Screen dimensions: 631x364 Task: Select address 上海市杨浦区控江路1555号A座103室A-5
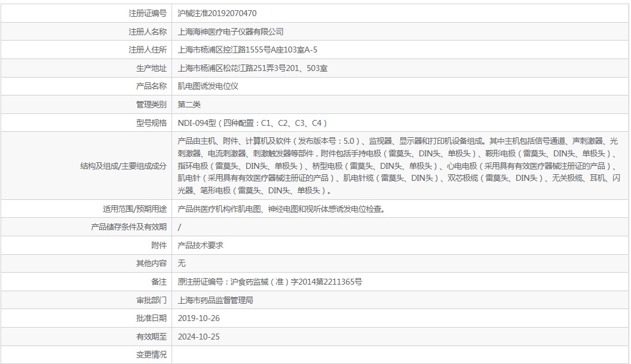coord(247,50)
